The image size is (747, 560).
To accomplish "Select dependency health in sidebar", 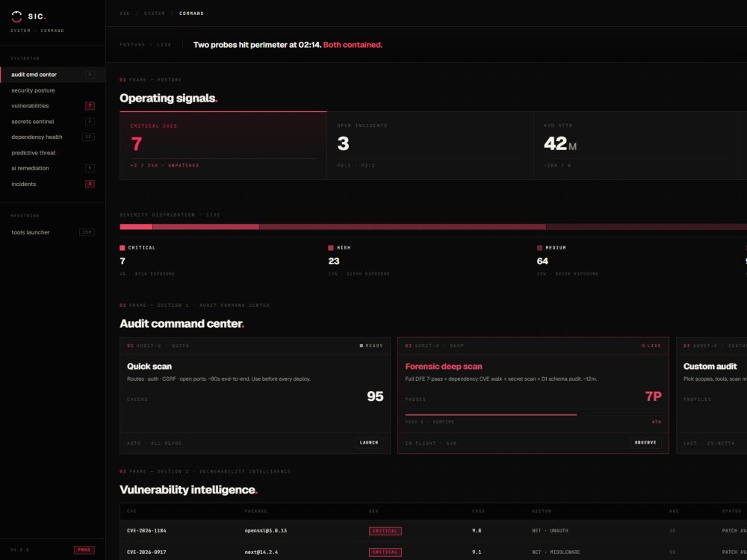I will (x=52, y=137).
